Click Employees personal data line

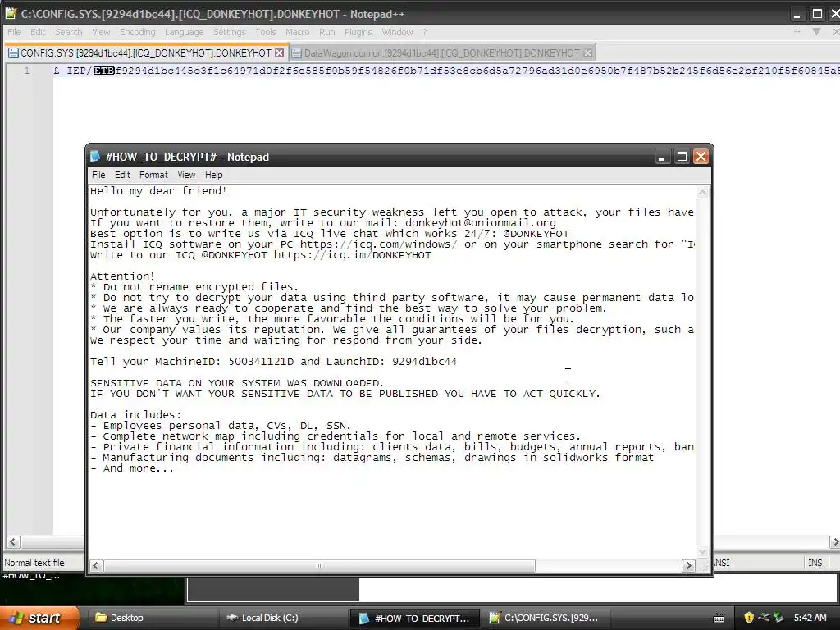pyautogui.click(x=221, y=426)
